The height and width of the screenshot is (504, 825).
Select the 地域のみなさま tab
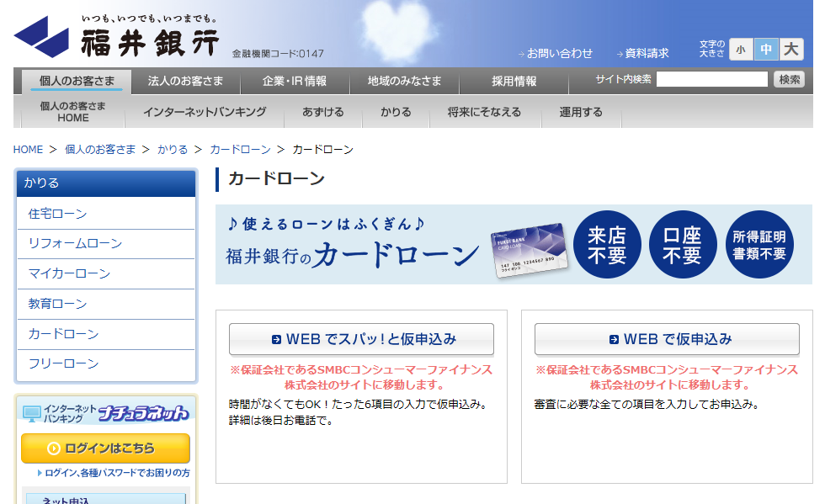pos(404,81)
